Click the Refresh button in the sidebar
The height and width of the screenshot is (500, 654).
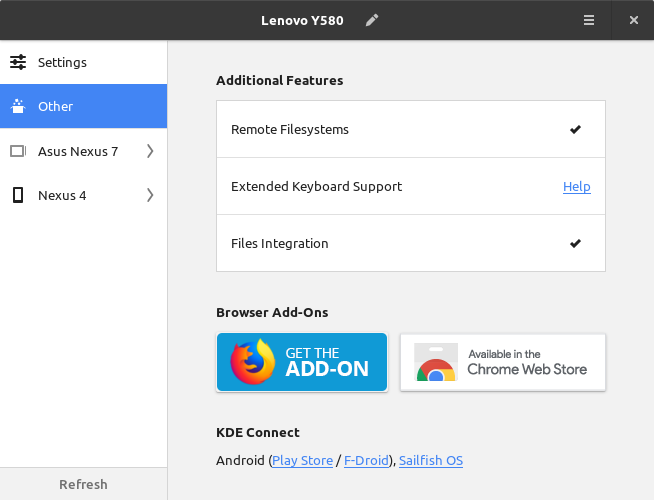pyautogui.click(x=83, y=484)
